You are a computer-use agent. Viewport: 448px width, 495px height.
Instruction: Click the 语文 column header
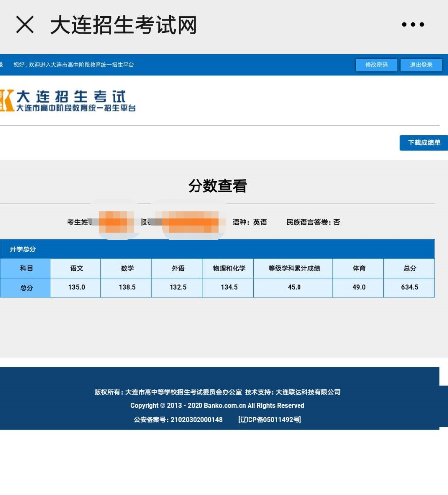tap(76, 268)
